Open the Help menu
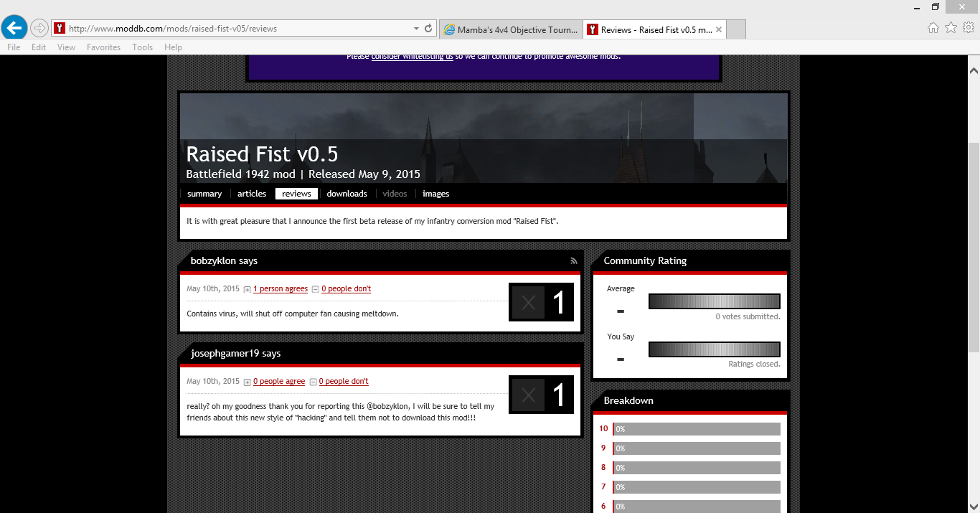980x513 pixels. [173, 47]
